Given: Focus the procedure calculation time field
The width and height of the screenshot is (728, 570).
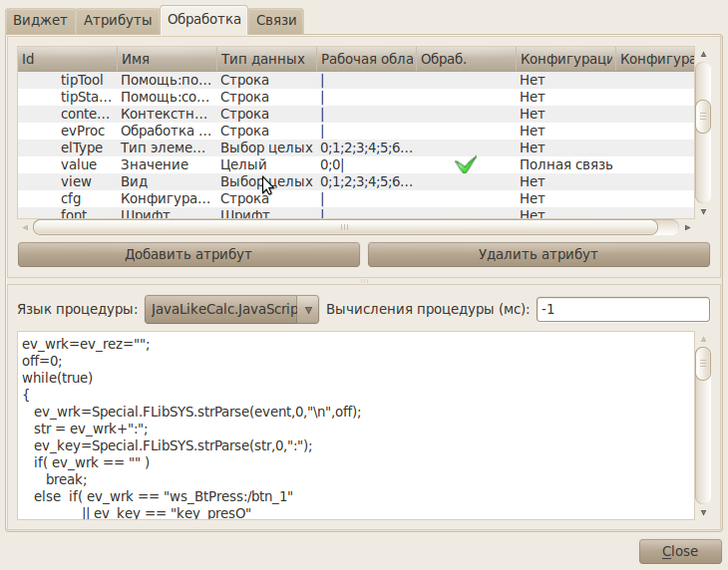Looking at the screenshot, I should (x=622, y=310).
